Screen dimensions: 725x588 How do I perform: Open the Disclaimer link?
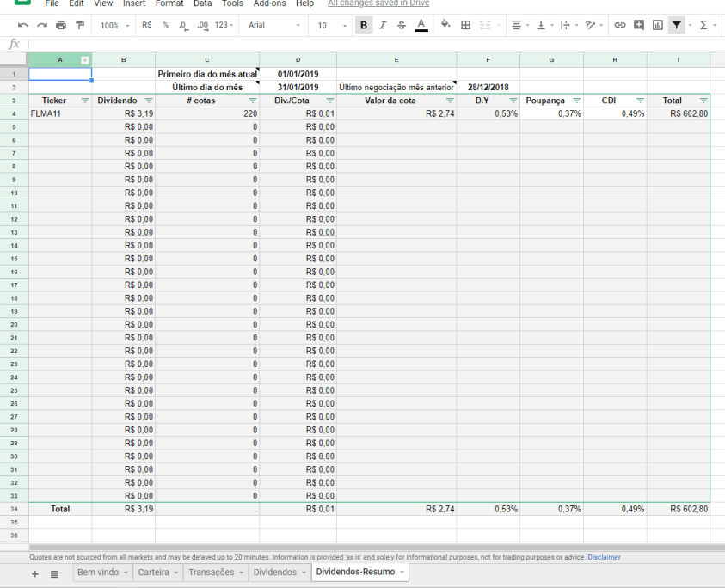(x=604, y=558)
